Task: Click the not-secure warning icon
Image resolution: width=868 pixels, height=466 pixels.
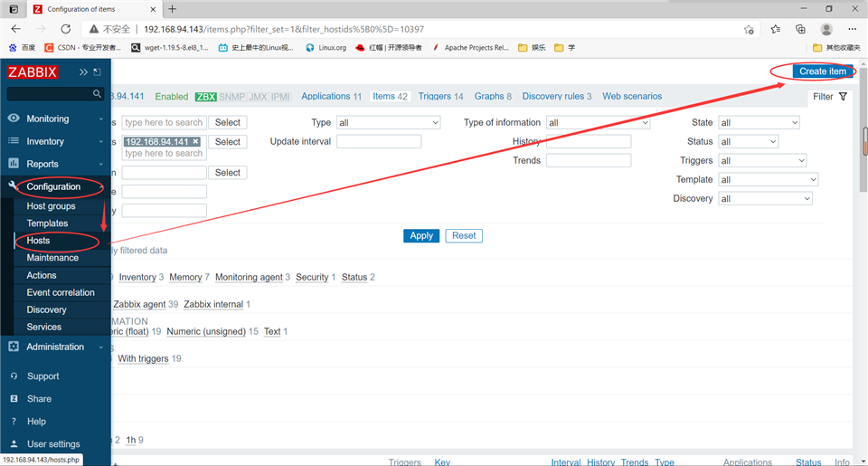Action: 93,29
